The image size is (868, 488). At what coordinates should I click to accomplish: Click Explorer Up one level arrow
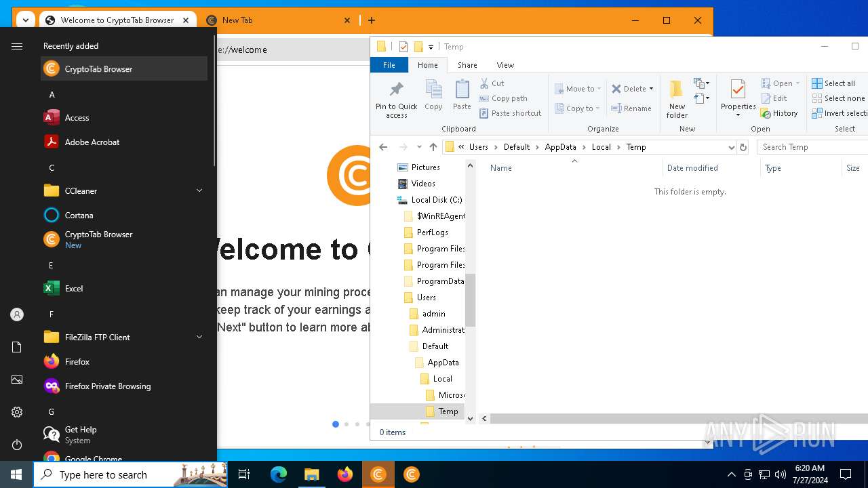click(x=433, y=147)
